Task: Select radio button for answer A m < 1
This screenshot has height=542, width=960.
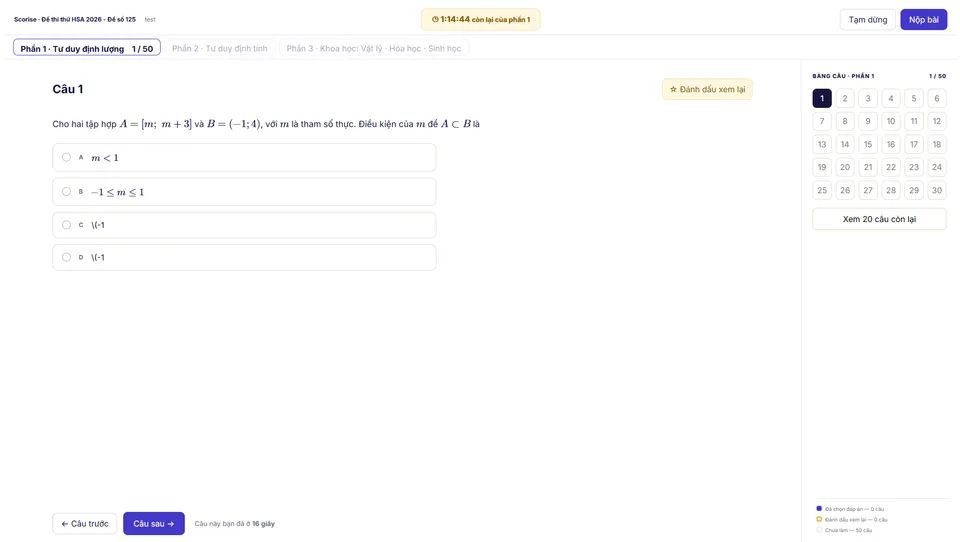Action: (66, 157)
